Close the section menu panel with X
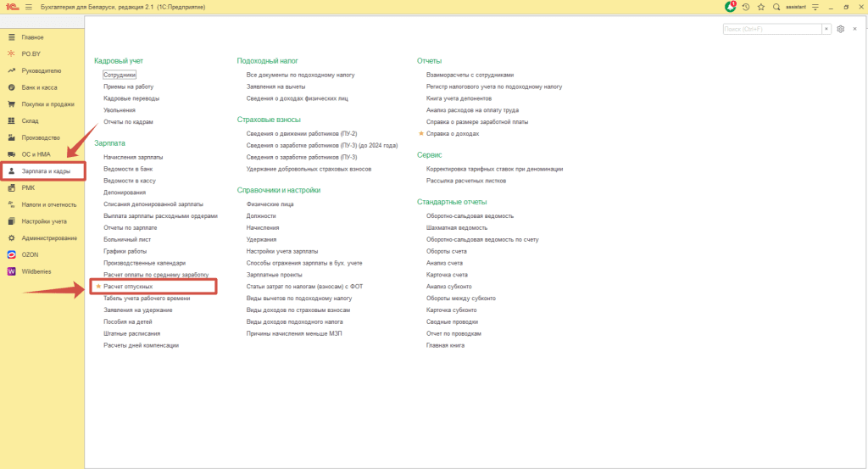This screenshot has height=469, width=868. [854, 29]
